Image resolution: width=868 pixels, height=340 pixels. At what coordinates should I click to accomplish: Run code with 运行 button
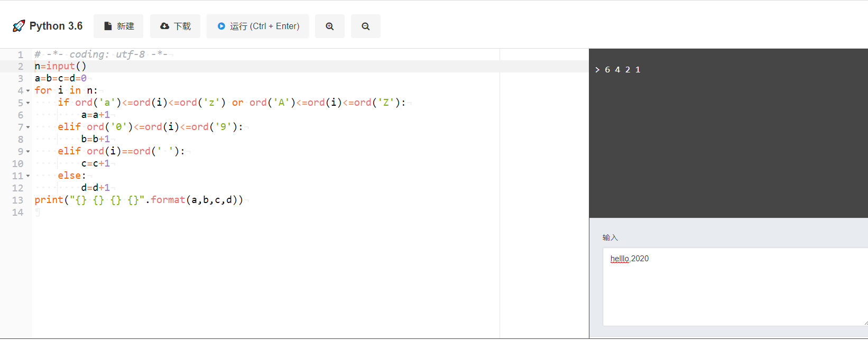tap(257, 26)
